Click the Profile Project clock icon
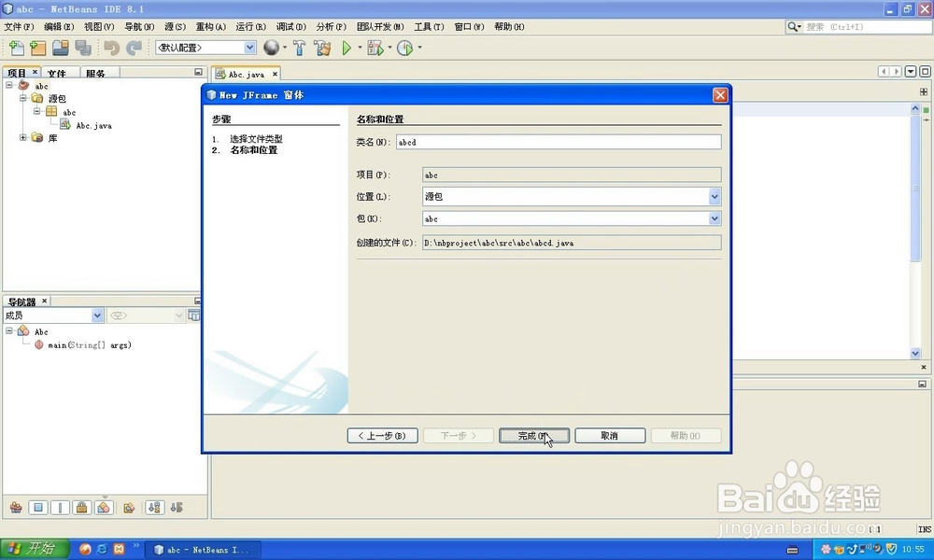Image resolution: width=934 pixels, height=560 pixels. tap(405, 48)
